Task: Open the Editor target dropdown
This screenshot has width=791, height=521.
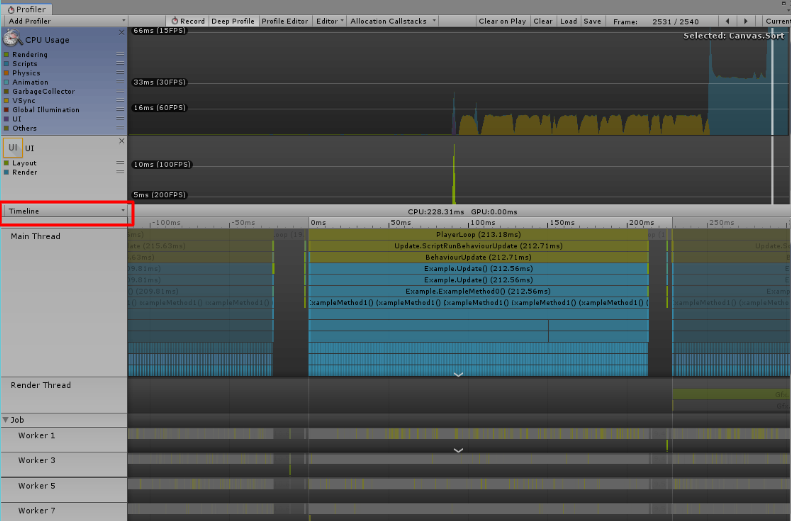Action: [329, 21]
